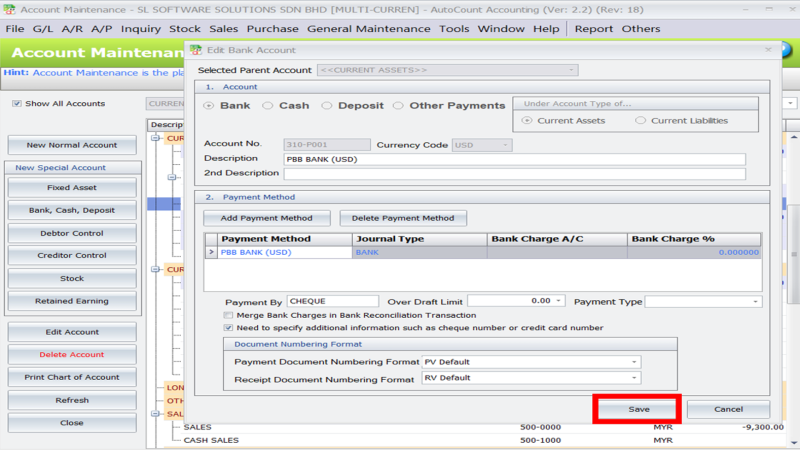The width and height of the screenshot is (800, 450).
Task: Open the Tools menu
Action: (x=454, y=29)
